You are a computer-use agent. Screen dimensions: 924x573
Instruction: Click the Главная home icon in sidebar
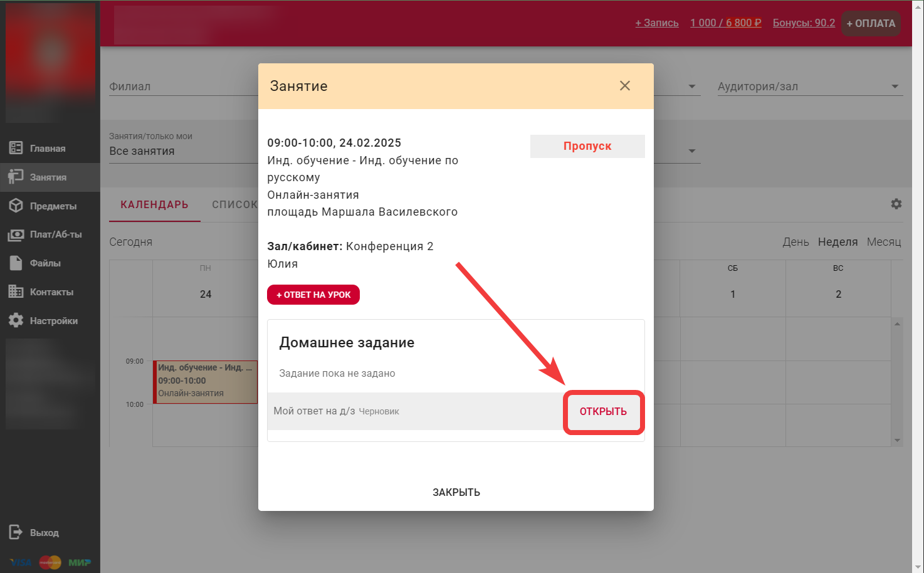[x=16, y=148]
